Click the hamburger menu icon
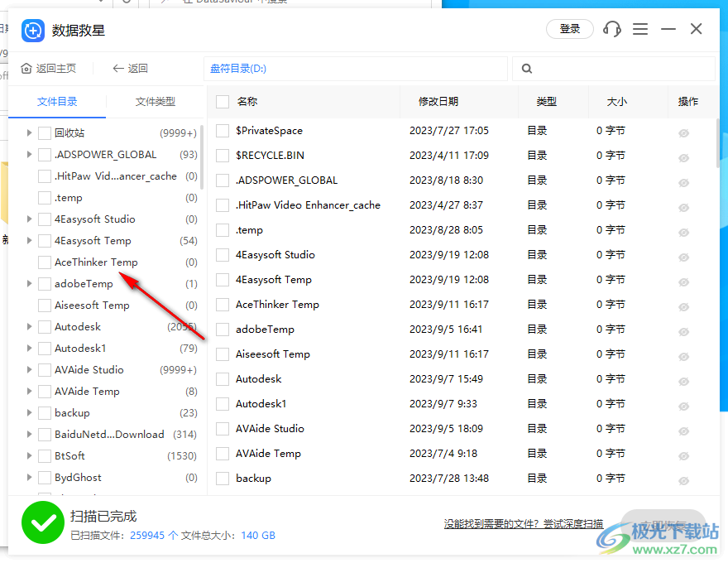Image resolution: width=728 pixels, height=563 pixels. coord(639,29)
